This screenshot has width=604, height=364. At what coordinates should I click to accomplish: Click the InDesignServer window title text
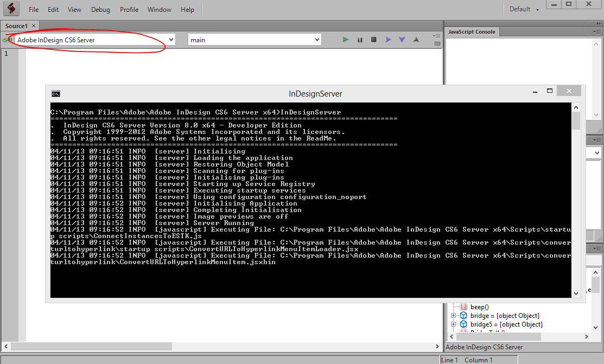[x=315, y=94]
